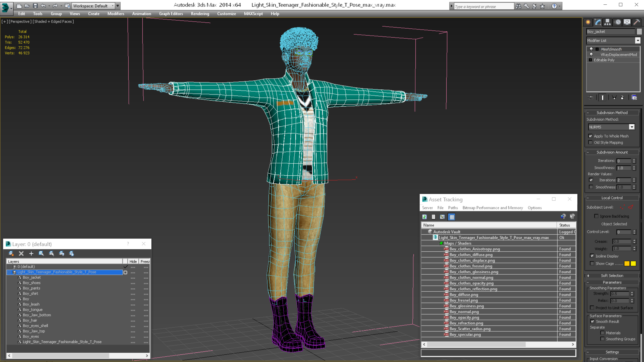This screenshot has width=644, height=362.
Task: Open Bitmap Performance and Memory menu
Action: 492,208
